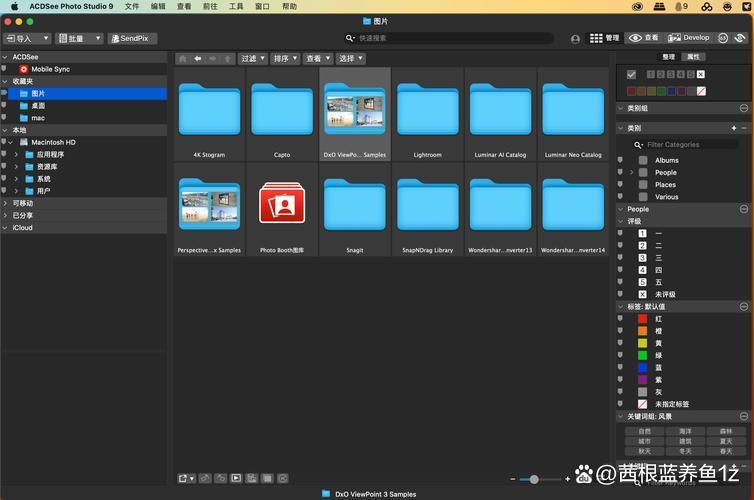
Task: Open the 过滤 (Filter) dropdown
Action: pos(252,59)
